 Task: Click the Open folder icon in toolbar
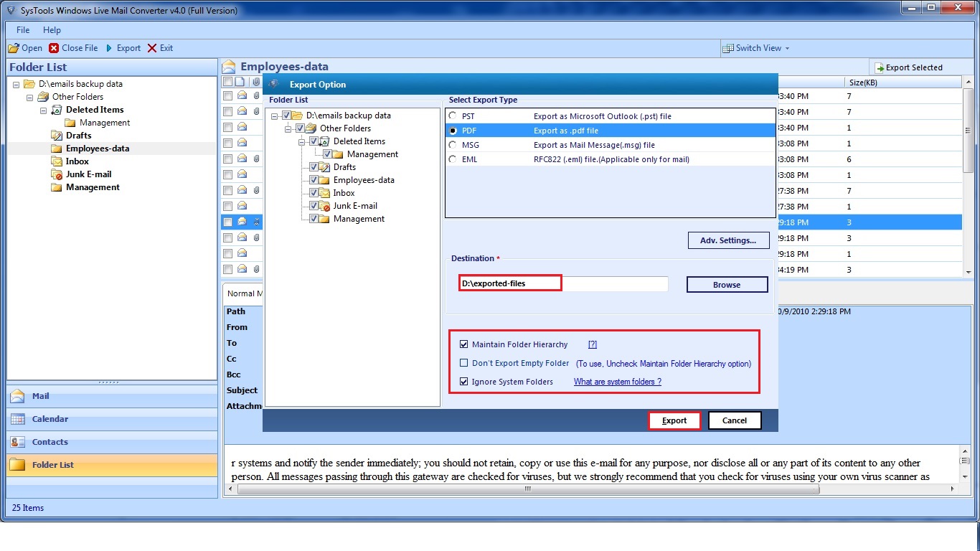point(13,48)
